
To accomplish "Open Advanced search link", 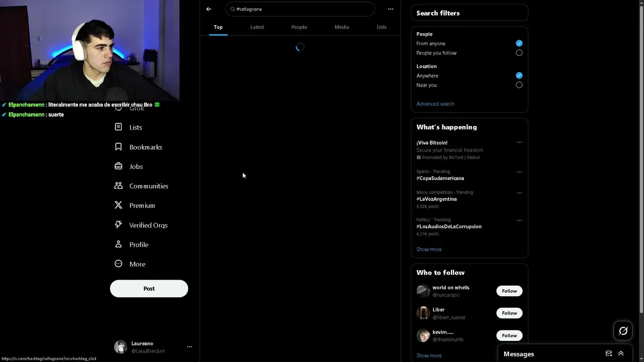I will (x=435, y=104).
